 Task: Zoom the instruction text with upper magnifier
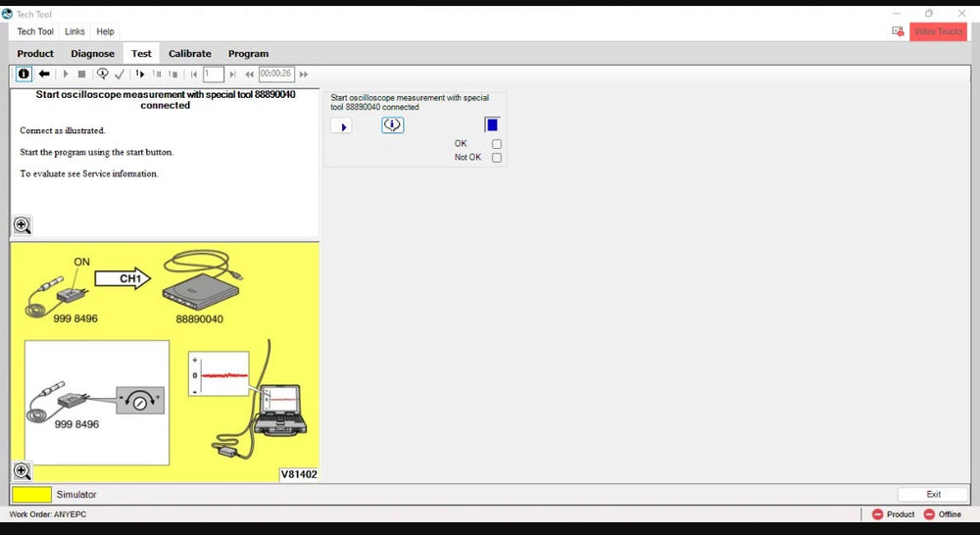pos(23,225)
